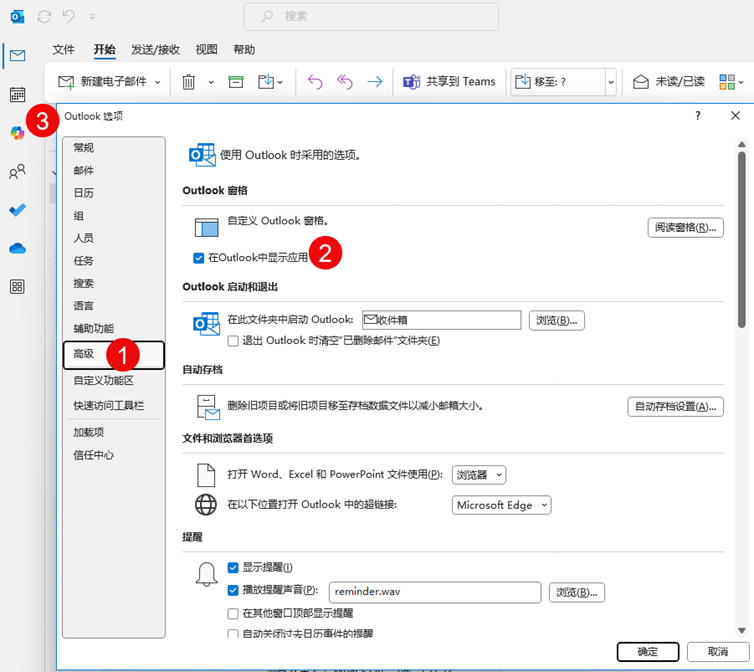The height and width of the screenshot is (672, 754).
Task: Expand the Move dropdown arrow
Action: click(280, 83)
